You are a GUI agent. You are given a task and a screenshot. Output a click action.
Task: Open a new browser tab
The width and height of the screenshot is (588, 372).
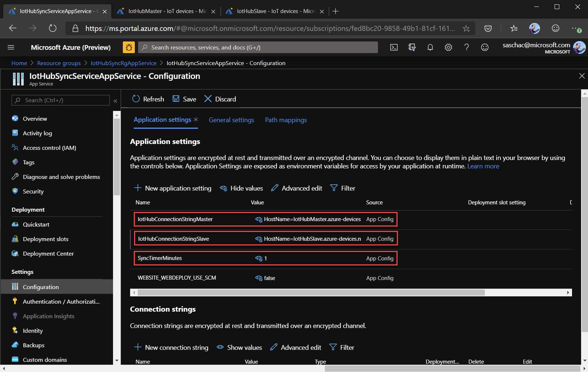pos(335,11)
